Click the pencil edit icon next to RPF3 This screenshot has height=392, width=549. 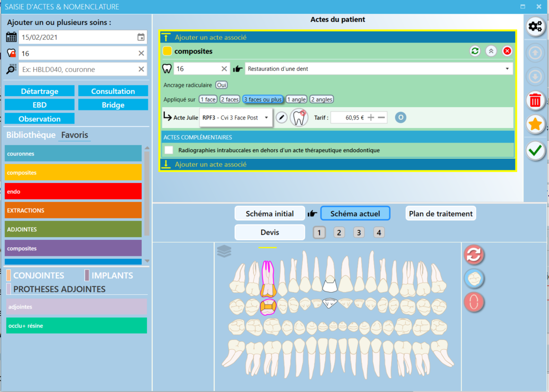(282, 118)
